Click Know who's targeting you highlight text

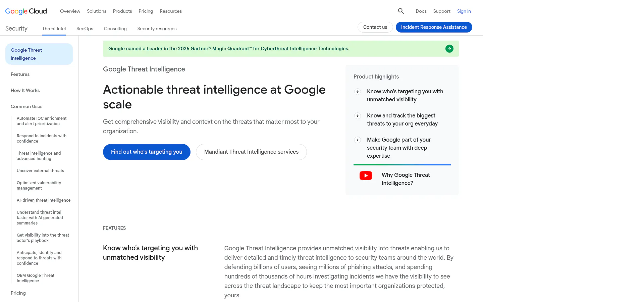click(x=405, y=96)
